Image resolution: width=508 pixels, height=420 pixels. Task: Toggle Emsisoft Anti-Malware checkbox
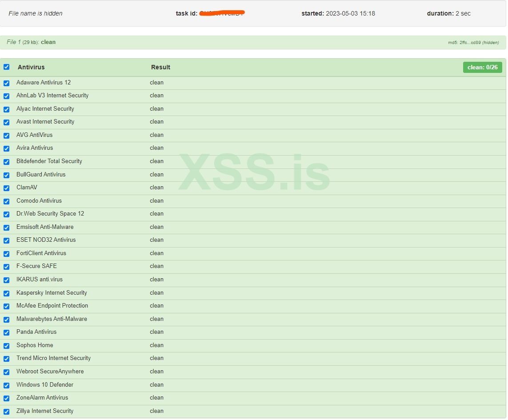coord(7,228)
